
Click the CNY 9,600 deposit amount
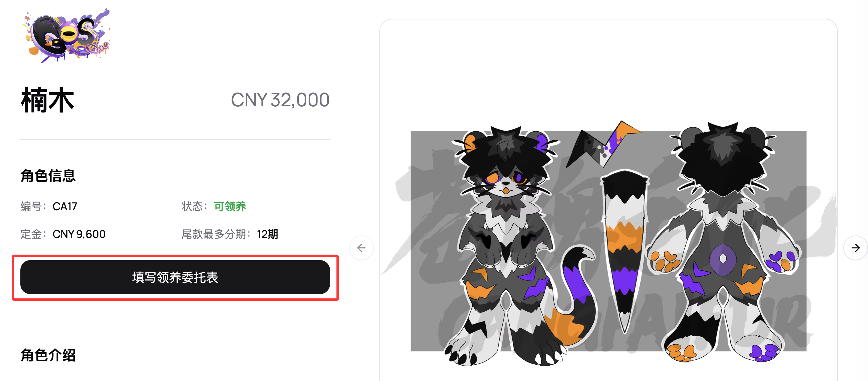79,234
